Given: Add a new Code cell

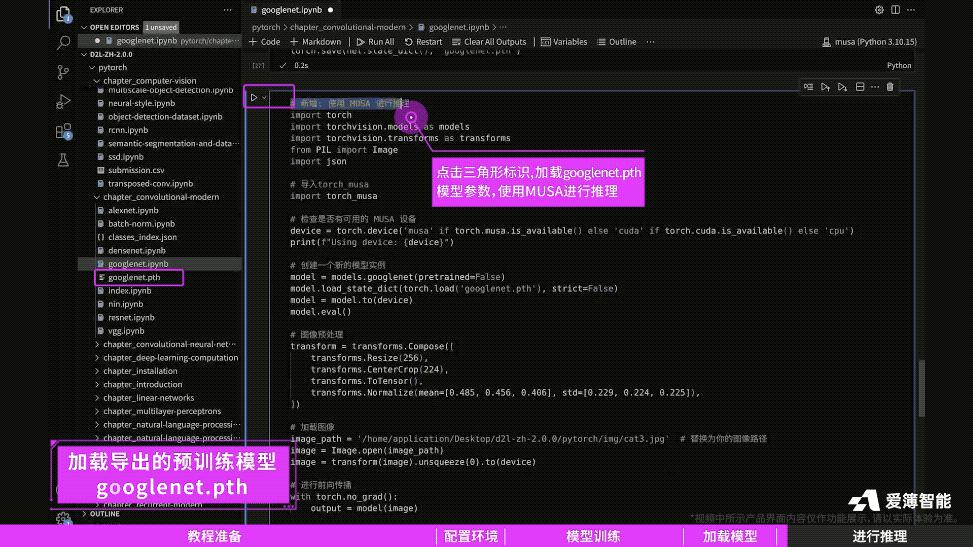Looking at the screenshot, I should click(264, 42).
